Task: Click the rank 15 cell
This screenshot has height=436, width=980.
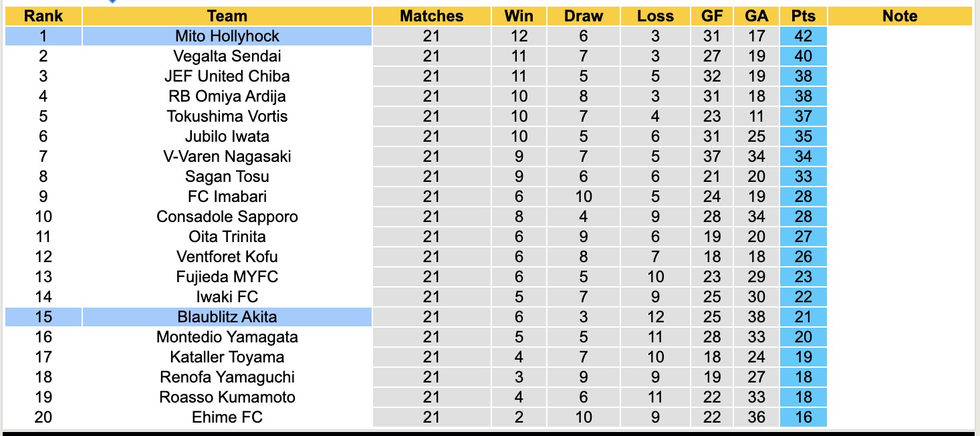Action: 43,317
